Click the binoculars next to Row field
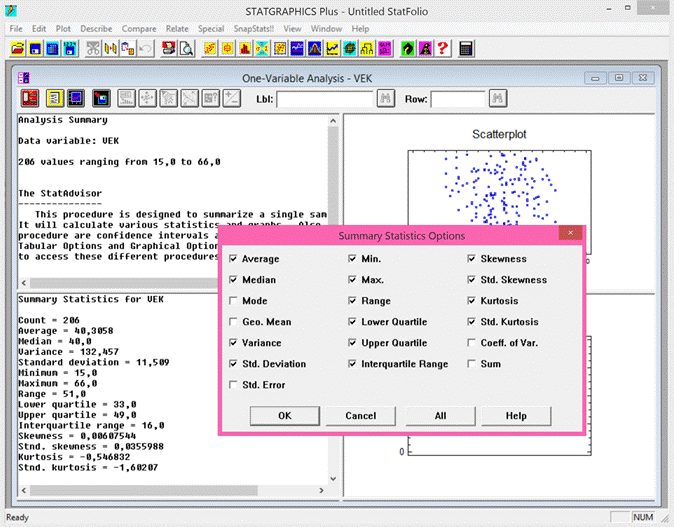The width and height of the screenshot is (674, 527). point(498,98)
